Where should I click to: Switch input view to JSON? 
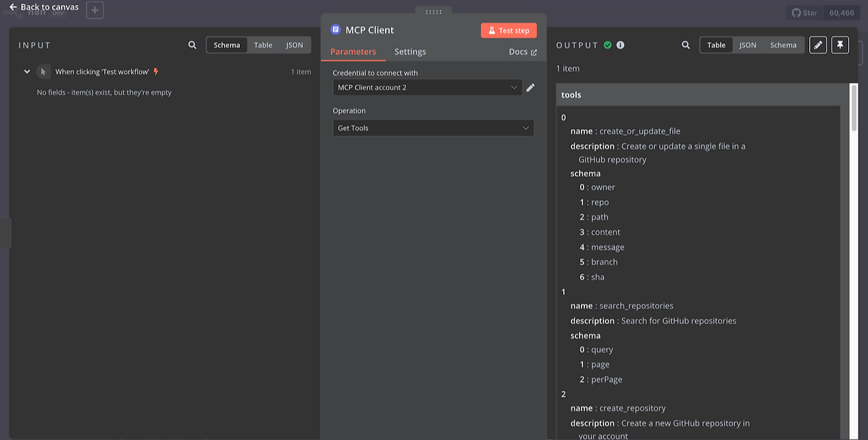295,45
